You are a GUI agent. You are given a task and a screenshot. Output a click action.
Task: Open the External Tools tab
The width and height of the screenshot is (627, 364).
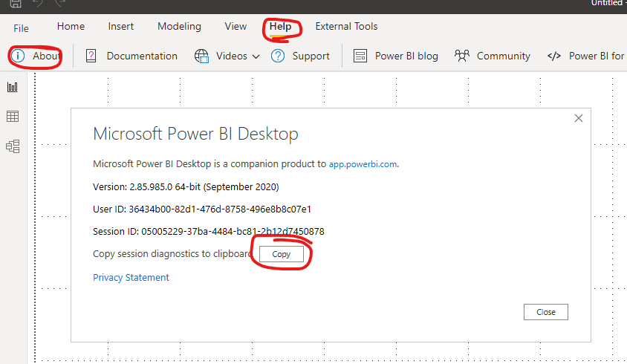(x=346, y=27)
